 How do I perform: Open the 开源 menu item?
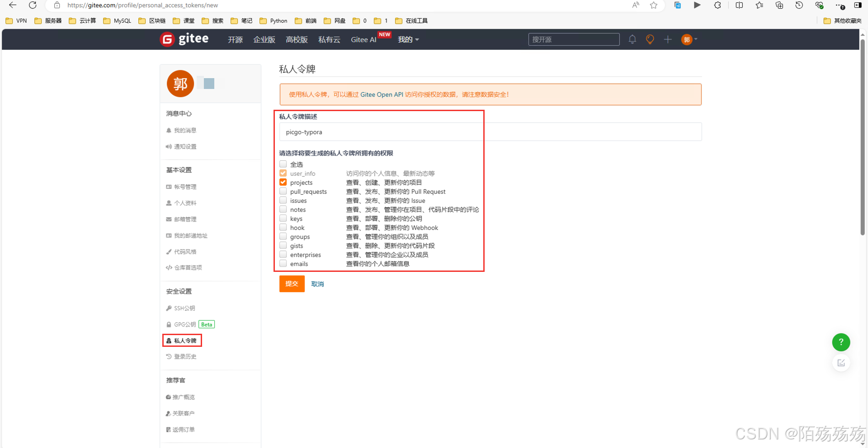point(235,40)
